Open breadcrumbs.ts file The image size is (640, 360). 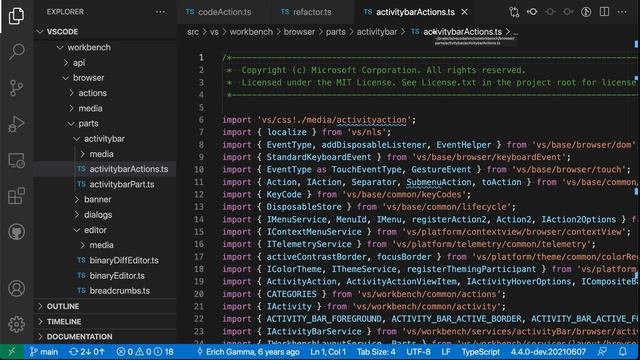105,291
